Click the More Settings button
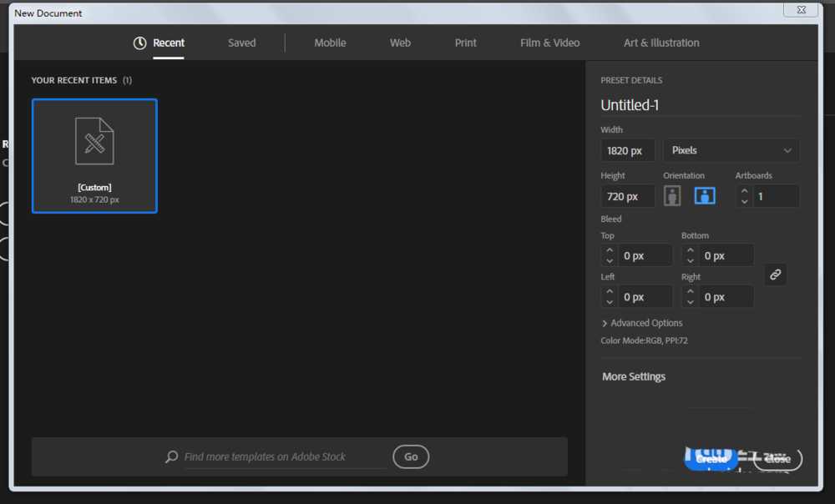The width and height of the screenshot is (835, 504). click(634, 376)
